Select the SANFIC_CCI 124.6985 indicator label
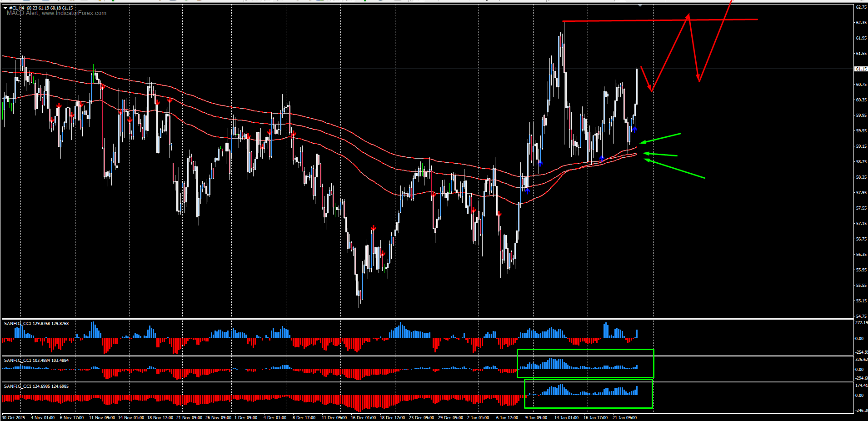 coord(36,386)
